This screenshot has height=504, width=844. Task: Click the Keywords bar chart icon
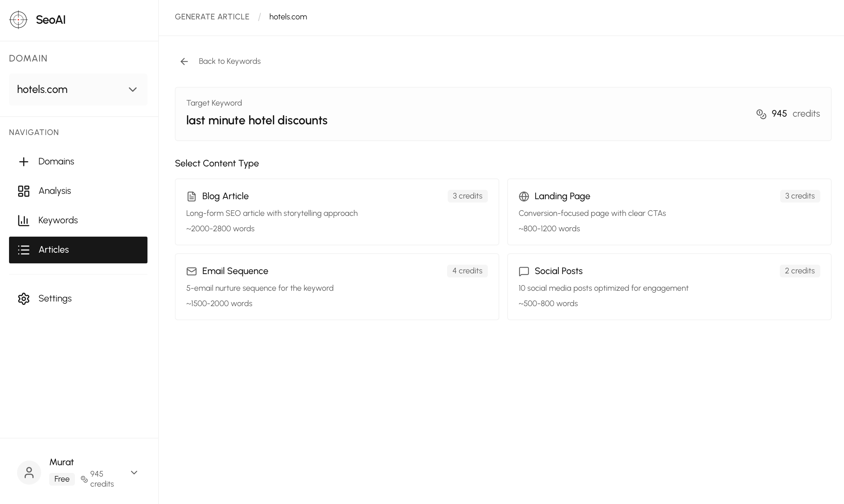tap(23, 220)
